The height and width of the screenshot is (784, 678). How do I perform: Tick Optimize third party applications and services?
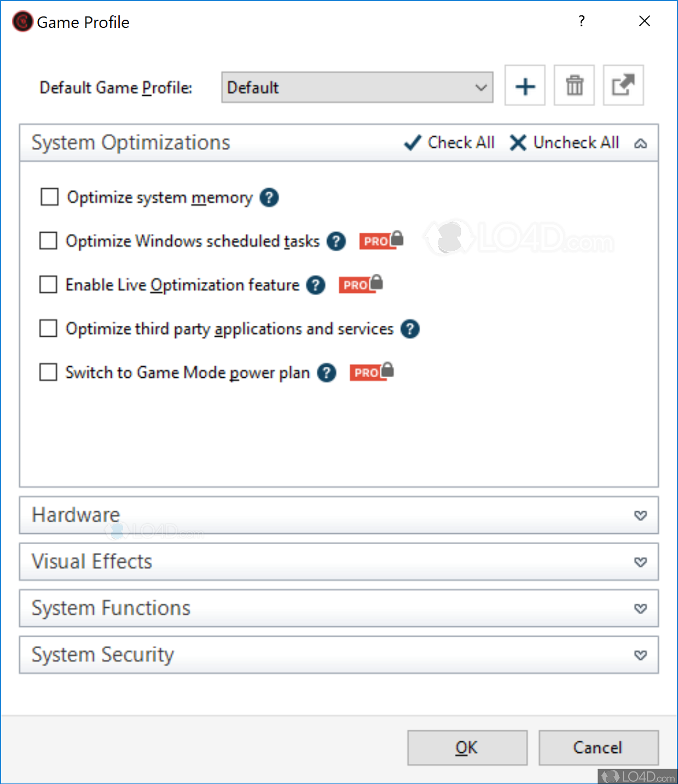(x=48, y=328)
